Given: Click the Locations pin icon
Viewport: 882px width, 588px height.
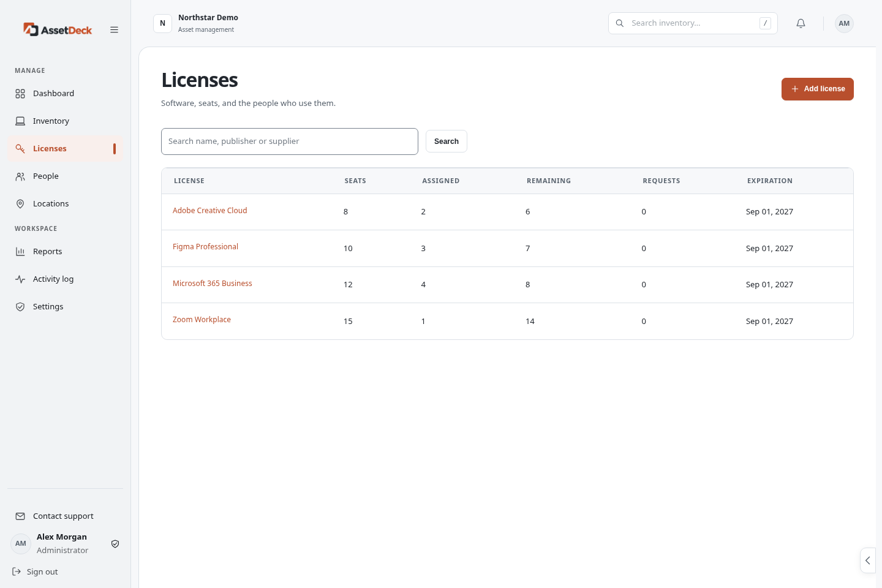Looking at the screenshot, I should tap(20, 204).
